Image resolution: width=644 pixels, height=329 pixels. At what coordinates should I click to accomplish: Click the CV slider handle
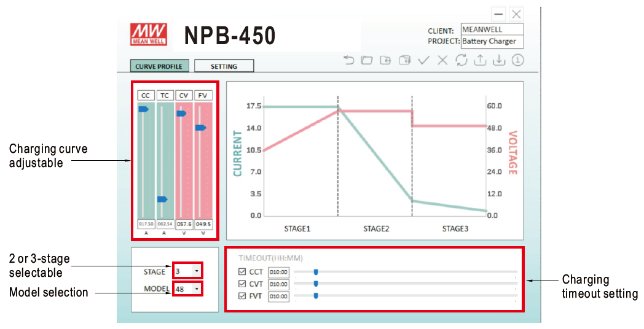(181, 113)
